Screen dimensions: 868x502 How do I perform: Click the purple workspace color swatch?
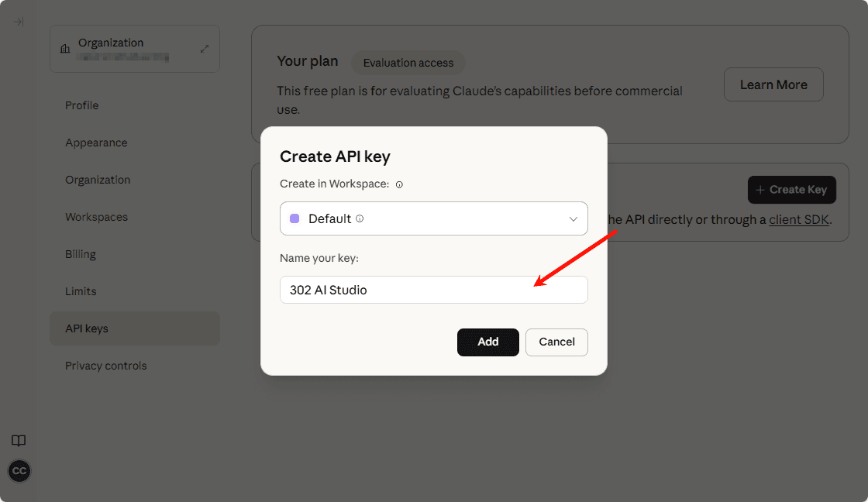click(x=295, y=218)
